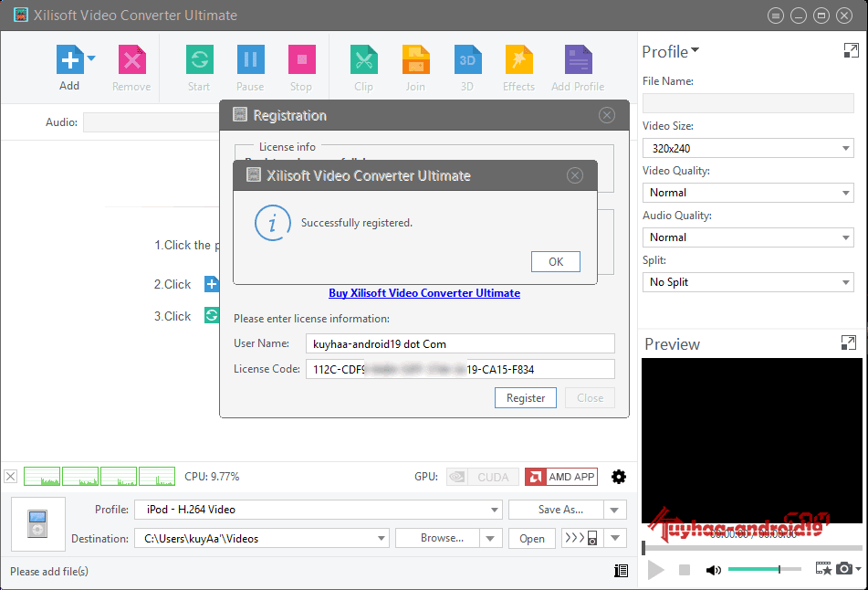Click the Save As... button
Image resolution: width=868 pixels, height=590 pixels.
[557, 510]
